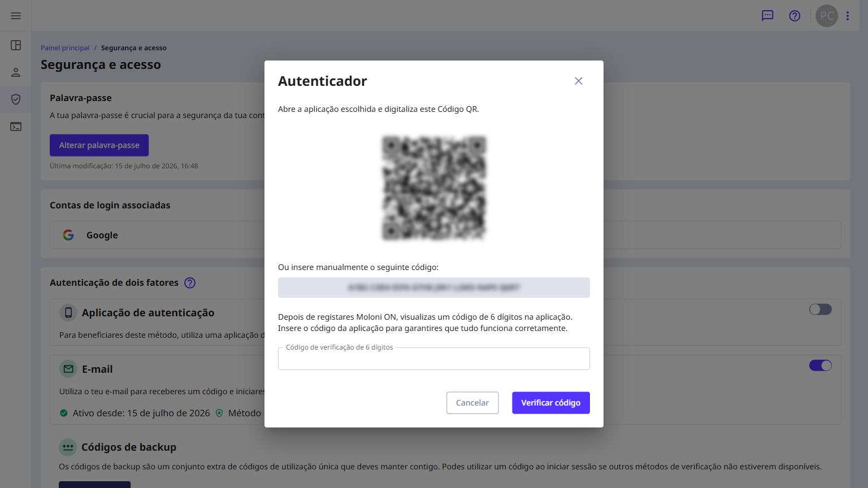Click the Contas de login associadas heading
Screen dimensions: 868x488
pos(110,205)
